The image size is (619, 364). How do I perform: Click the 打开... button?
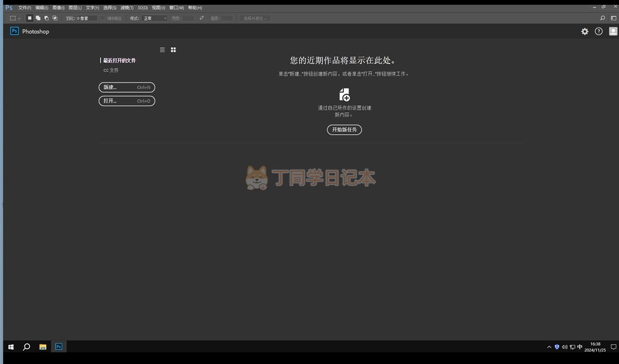pos(127,101)
